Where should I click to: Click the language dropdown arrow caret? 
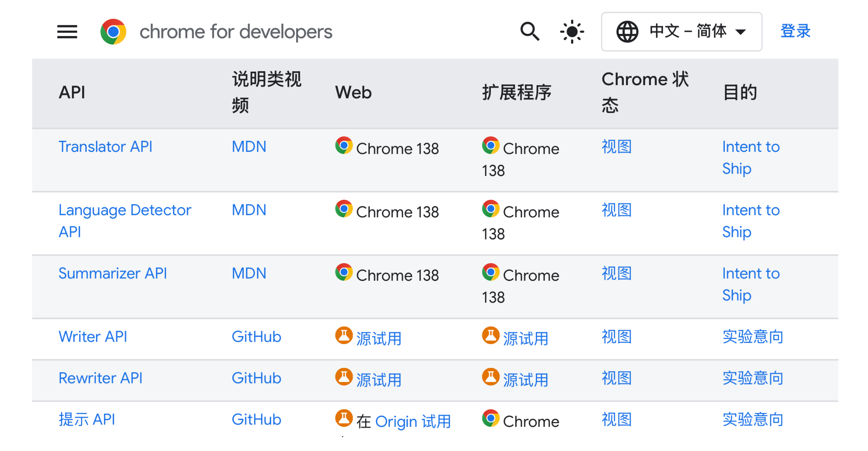coord(740,32)
